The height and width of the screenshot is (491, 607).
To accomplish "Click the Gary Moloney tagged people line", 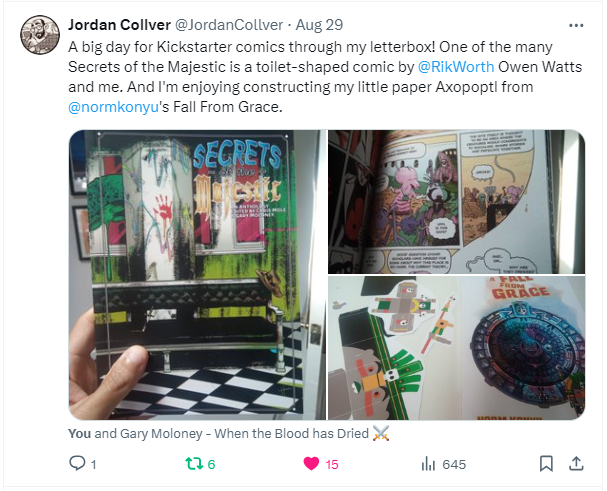I will tap(228, 433).
